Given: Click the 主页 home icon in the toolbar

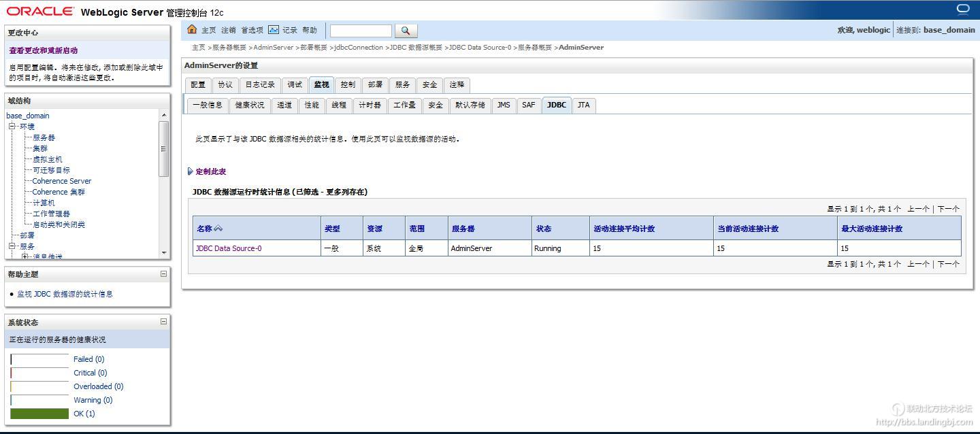Looking at the screenshot, I should click(193, 30).
